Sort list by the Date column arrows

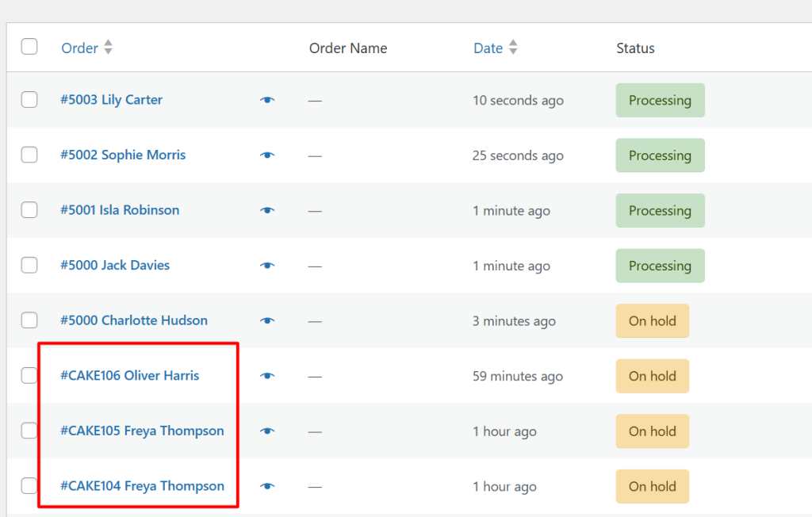(513, 48)
